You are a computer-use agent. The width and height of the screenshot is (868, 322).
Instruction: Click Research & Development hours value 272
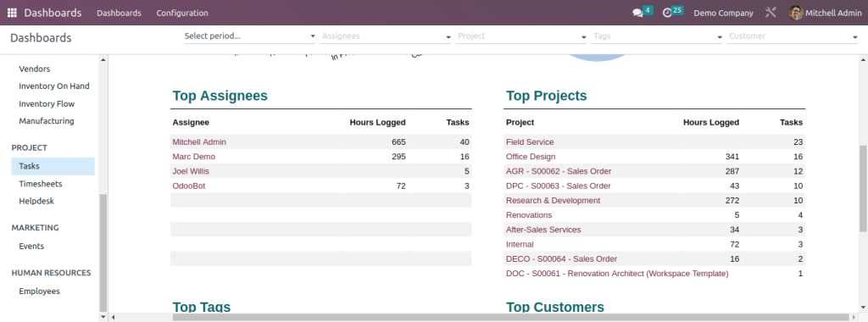pyautogui.click(x=732, y=200)
